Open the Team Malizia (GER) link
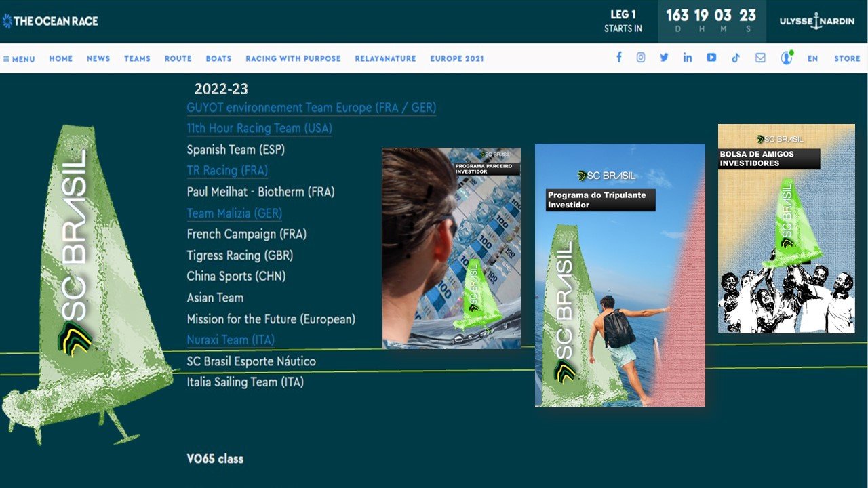868x488 pixels. (x=234, y=213)
